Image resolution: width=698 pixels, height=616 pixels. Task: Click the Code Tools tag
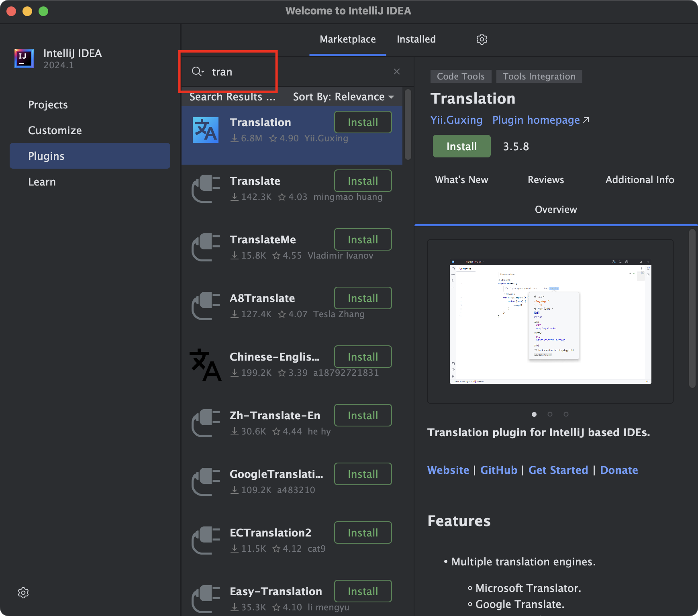(x=461, y=76)
